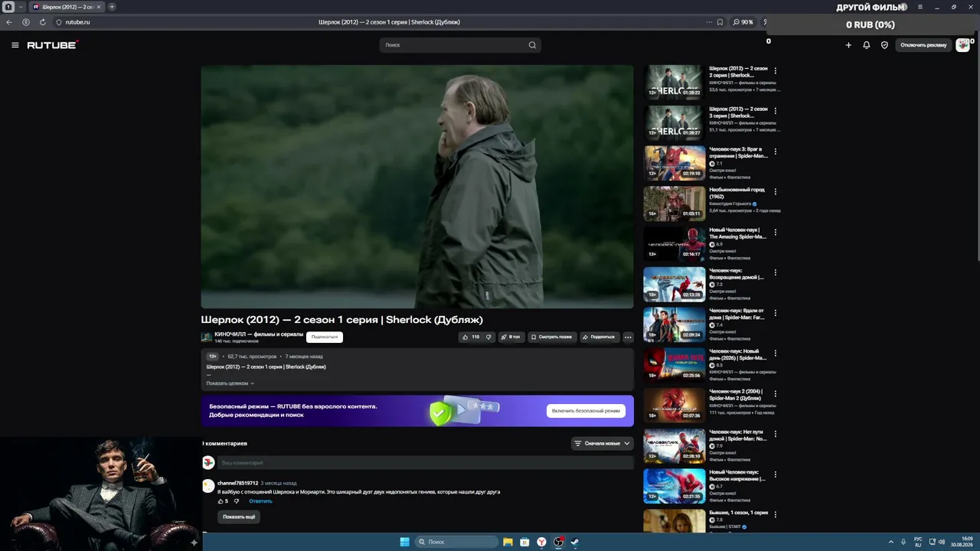Open a new browser tab
Image resolution: width=980 pixels, height=551 pixels.
(112, 7)
